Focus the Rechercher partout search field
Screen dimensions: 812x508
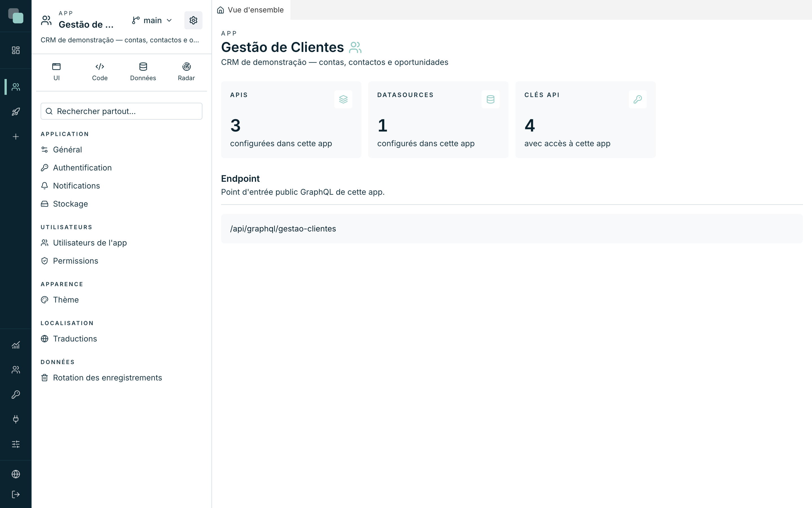[122, 111]
